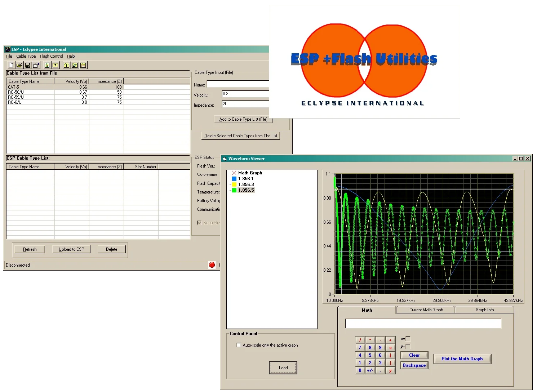
Task: Click the Open folder toolbar icon
Action: [x=19, y=65]
